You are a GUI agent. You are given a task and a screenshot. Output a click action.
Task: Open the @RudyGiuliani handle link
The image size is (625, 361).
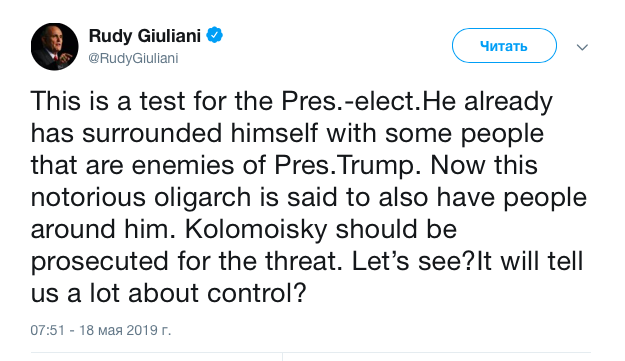(133, 58)
